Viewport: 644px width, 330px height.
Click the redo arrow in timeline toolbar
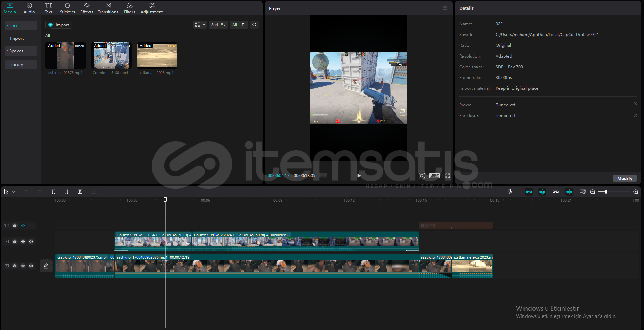click(40, 192)
